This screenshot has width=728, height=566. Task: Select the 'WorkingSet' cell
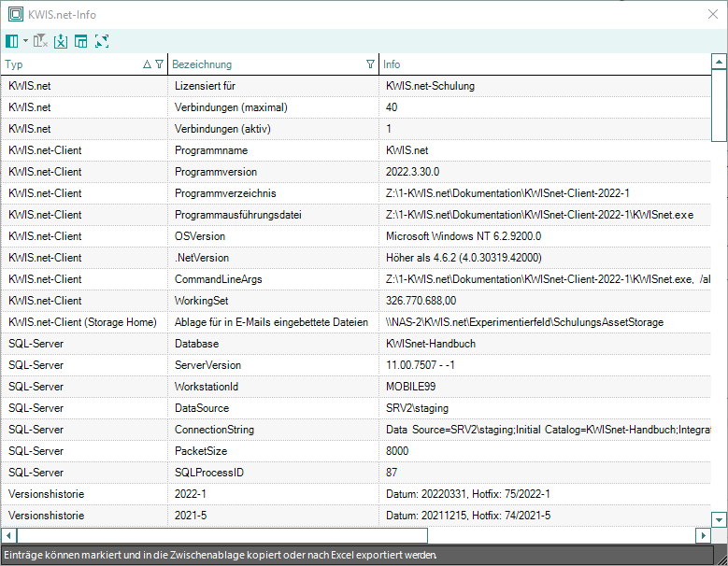(x=273, y=301)
